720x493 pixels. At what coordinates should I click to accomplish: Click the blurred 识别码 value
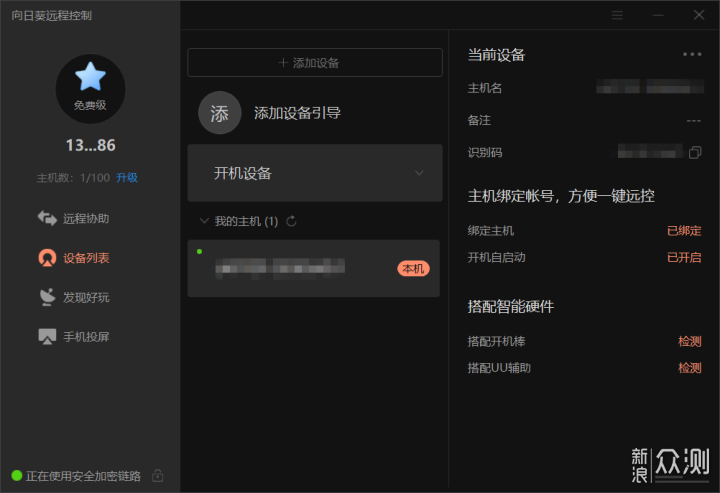pos(650,151)
